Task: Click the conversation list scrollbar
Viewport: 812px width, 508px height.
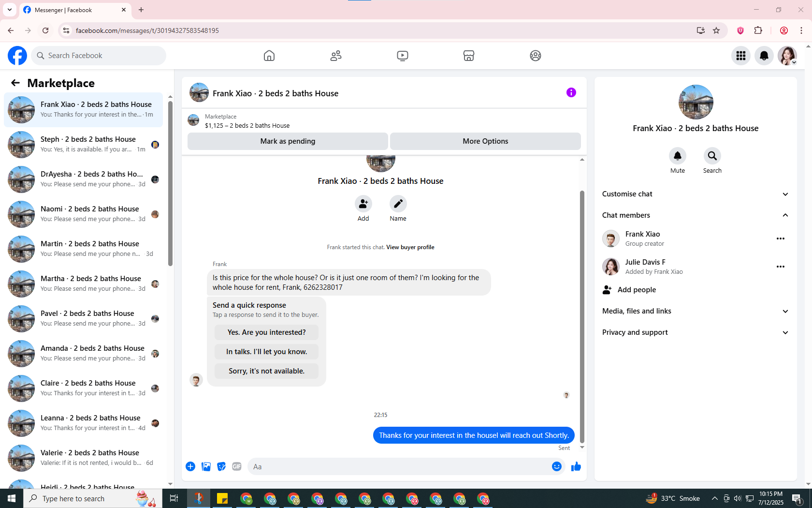Action: coord(170,184)
